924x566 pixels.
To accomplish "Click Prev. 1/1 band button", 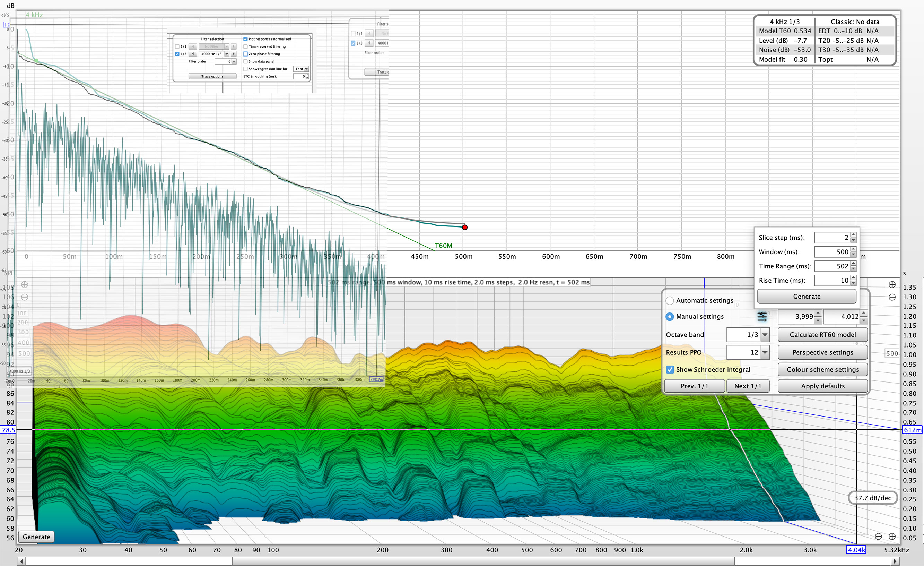I will click(x=694, y=386).
